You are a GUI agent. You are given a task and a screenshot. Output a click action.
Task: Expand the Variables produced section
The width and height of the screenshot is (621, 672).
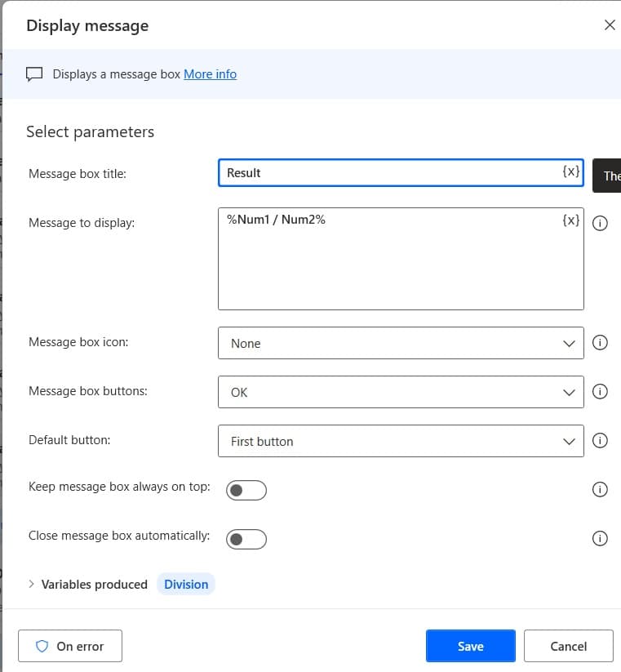click(x=31, y=584)
